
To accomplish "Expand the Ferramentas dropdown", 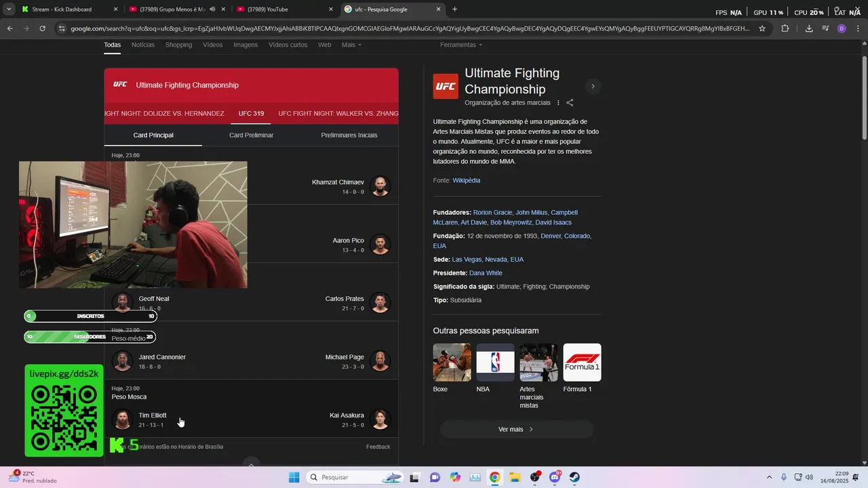I will [461, 45].
